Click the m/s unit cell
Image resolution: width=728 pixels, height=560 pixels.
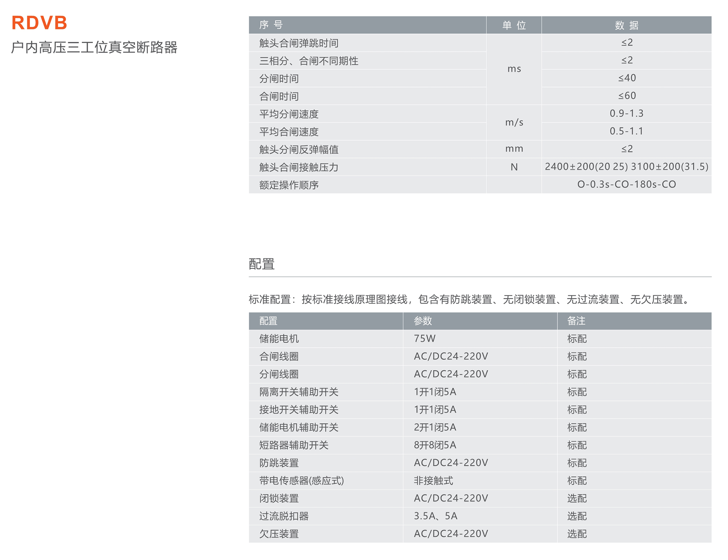coord(514,123)
